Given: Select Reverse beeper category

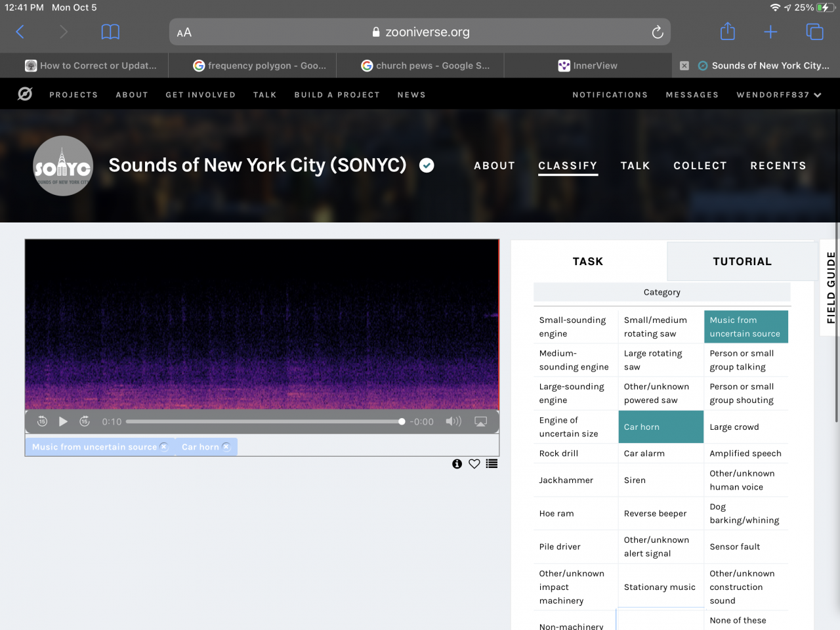Looking at the screenshot, I should click(x=661, y=513).
